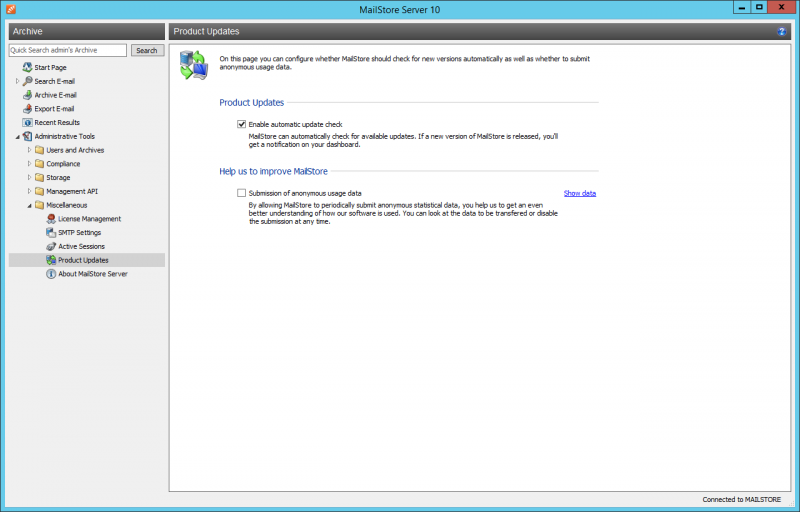Viewport: 800px width, 512px height.
Task: Click the Recent Results icon
Action: [x=28, y=123]
